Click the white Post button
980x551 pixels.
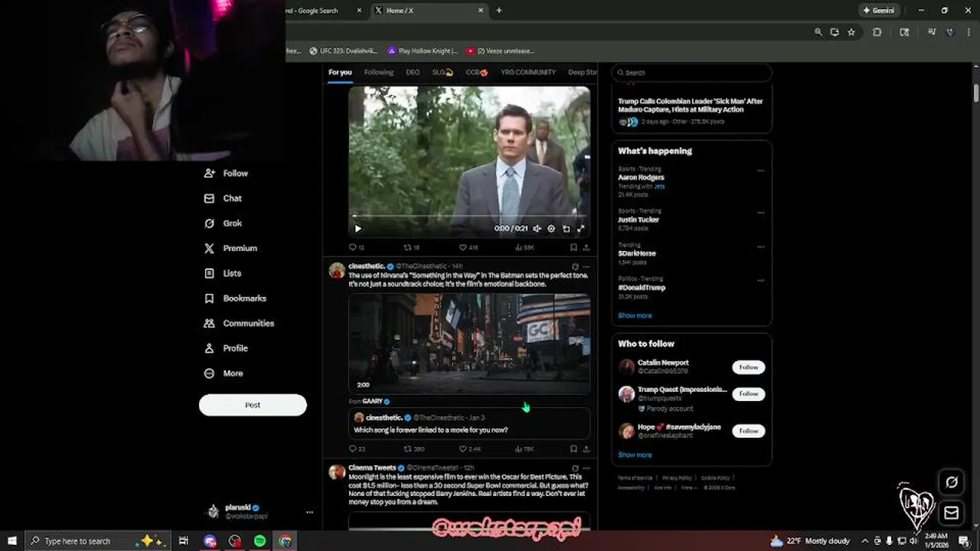point(253,405)
